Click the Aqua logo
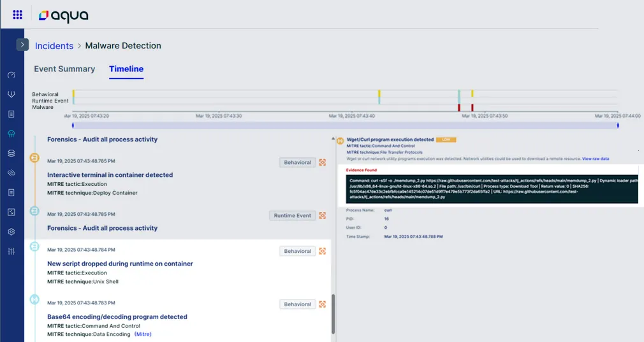Viewport: 644px width, 342px height. pyautogui.click(x=64, y=15)
